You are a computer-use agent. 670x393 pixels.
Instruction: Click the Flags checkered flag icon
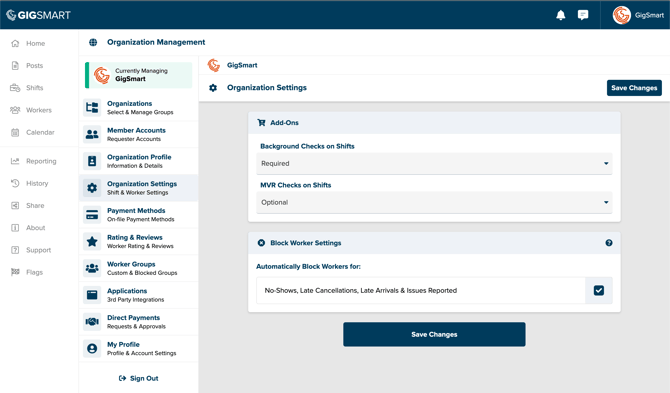coord(15,272)
